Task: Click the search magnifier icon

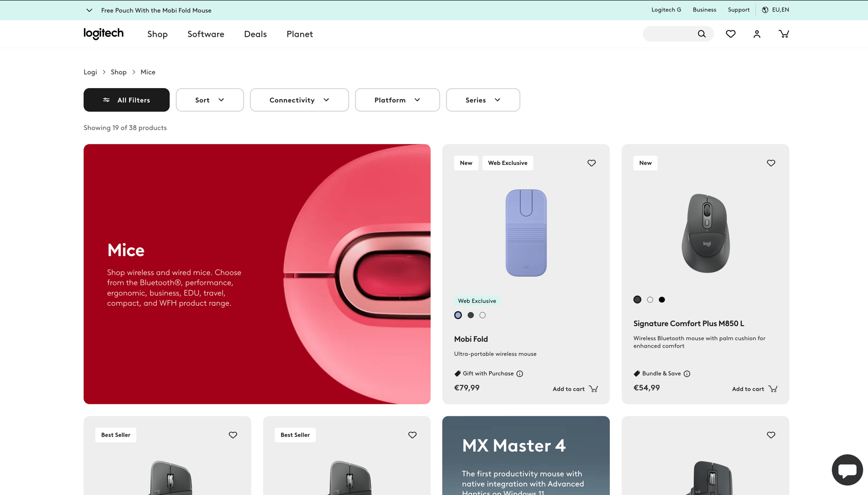Action: point(701,34)
